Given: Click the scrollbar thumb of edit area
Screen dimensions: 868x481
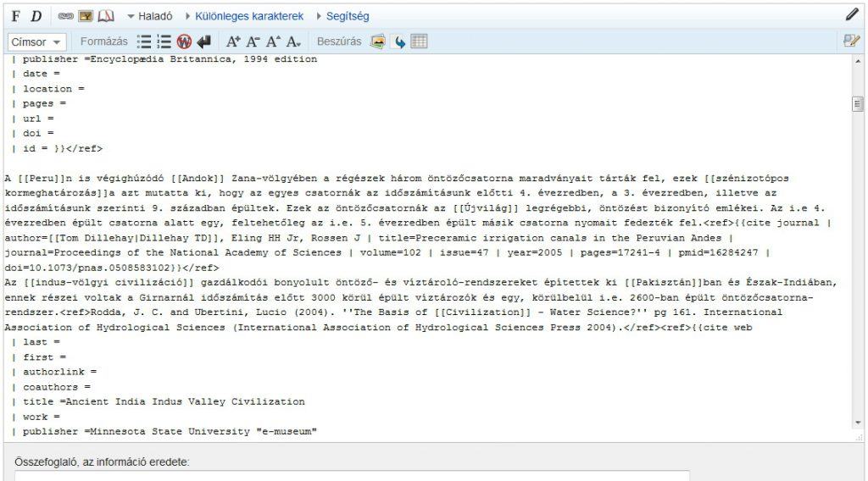Looking at the screenshot, I should 858,104.
